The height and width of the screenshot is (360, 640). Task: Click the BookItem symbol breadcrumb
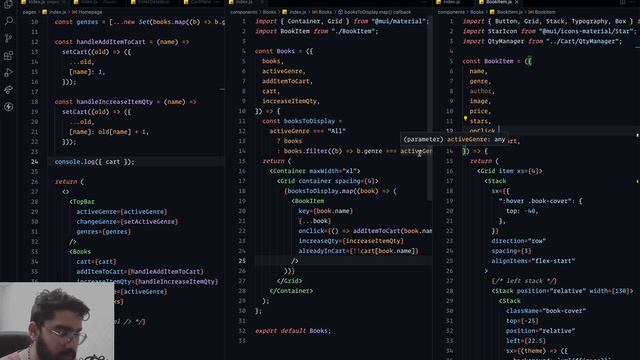542,12
